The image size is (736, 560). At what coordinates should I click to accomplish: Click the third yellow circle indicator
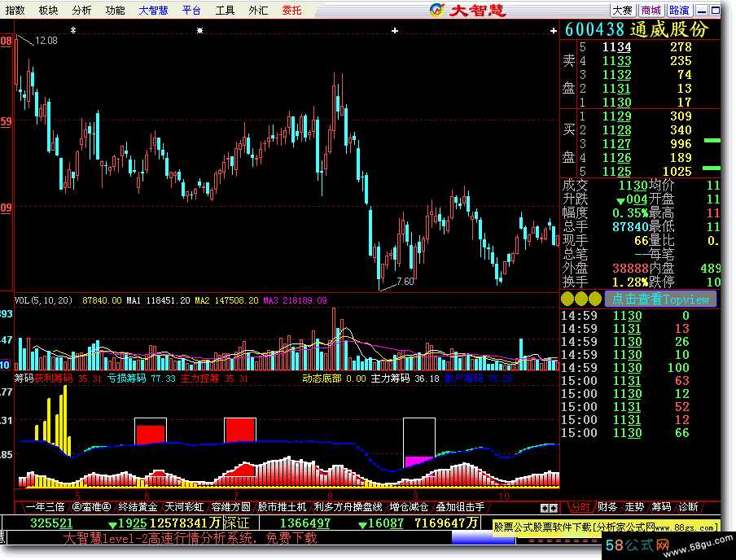point(594,299)
